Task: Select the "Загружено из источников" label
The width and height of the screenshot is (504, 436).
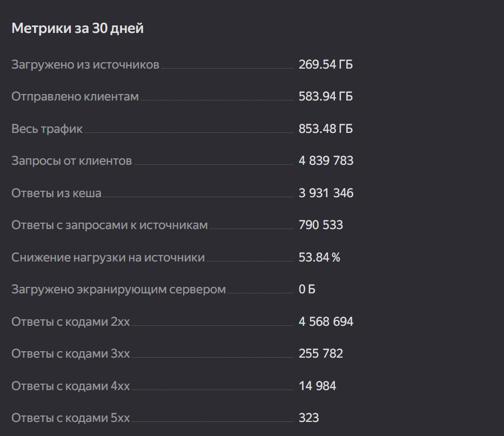Action: 85,65
